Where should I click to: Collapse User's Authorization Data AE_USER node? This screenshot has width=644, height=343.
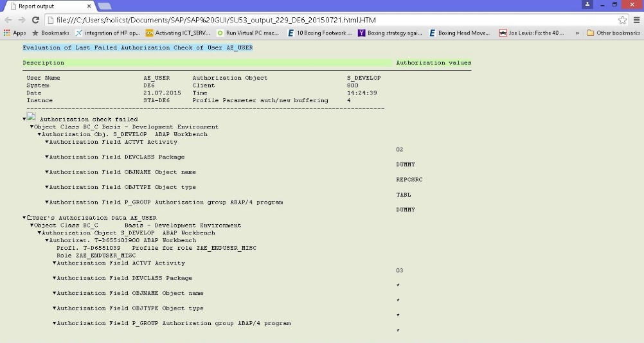24,218
